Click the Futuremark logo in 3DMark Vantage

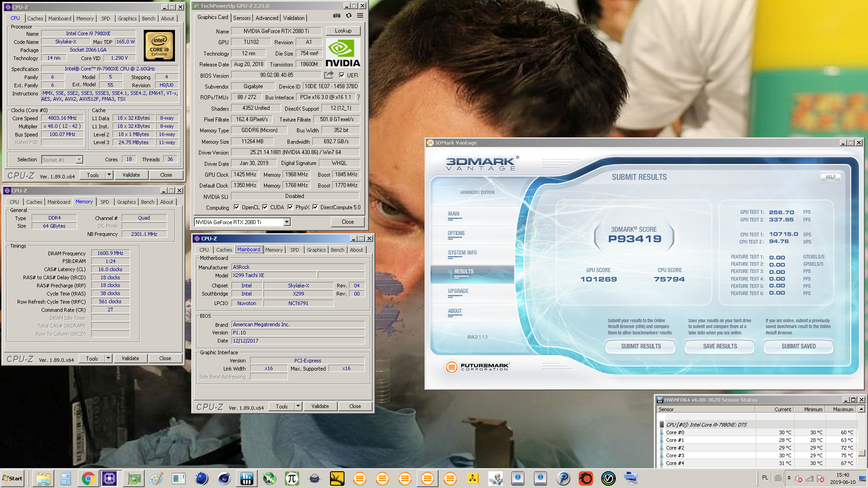click(478, 367)
